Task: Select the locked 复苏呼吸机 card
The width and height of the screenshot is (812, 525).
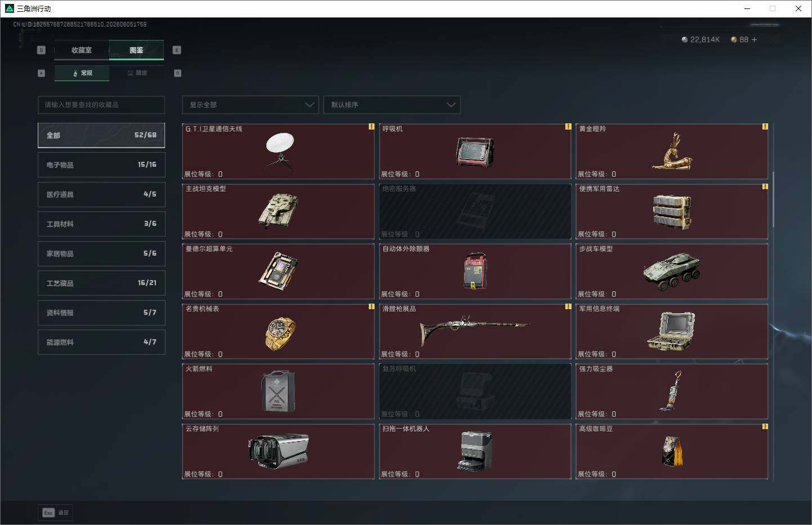Action: coord(475,391)
